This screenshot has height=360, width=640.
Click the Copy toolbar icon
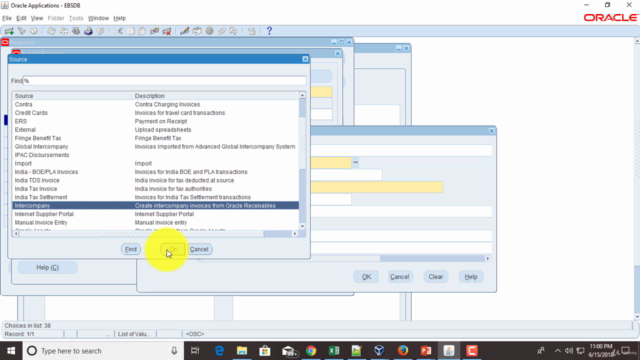pyautogui.click(x=131, y=31)
